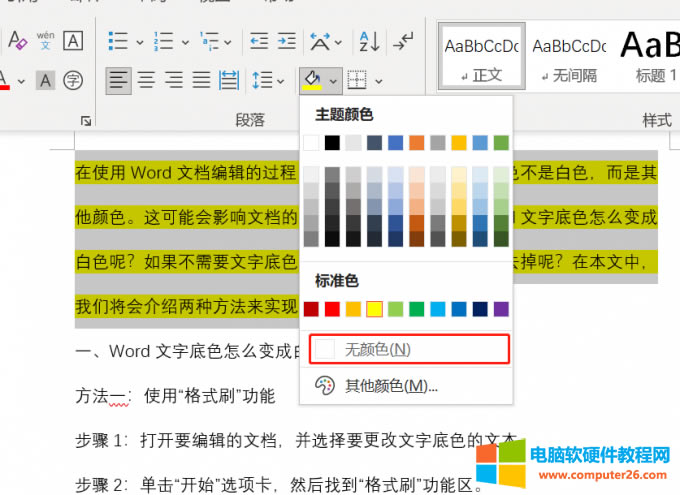The width and height of the screenshot is (680, 495).
Task: Toggle center paragraph alignment
Action: (x=146, y=79)
